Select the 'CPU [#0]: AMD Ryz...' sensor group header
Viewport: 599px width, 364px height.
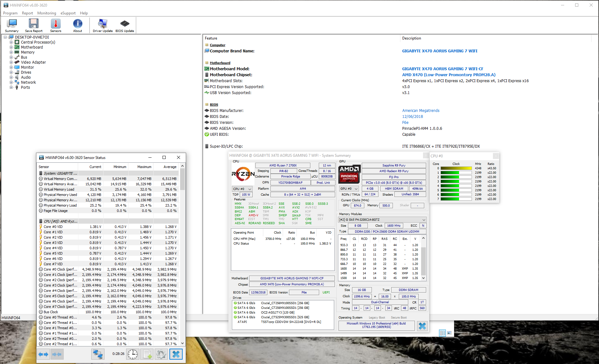pyautogui.click(x=108, y=221)
